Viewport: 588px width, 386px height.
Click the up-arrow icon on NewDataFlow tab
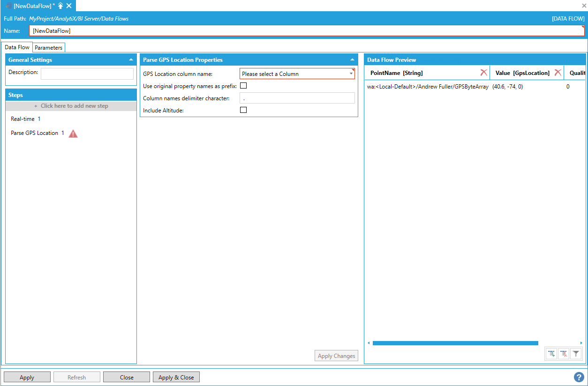click(60, 6)
